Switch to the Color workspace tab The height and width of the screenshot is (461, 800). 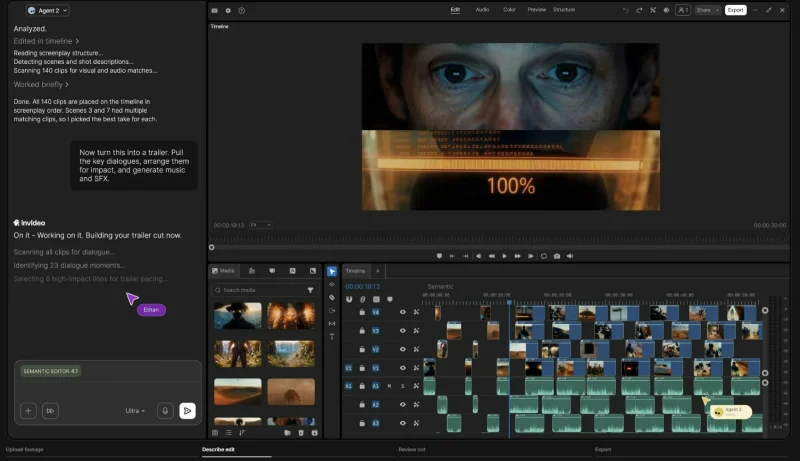tap(509, 10)
